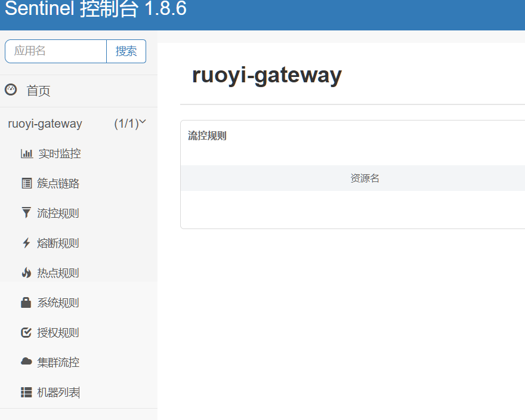
Task: Open the 首页 sidebar entry
Action: (x=38, y=90)
